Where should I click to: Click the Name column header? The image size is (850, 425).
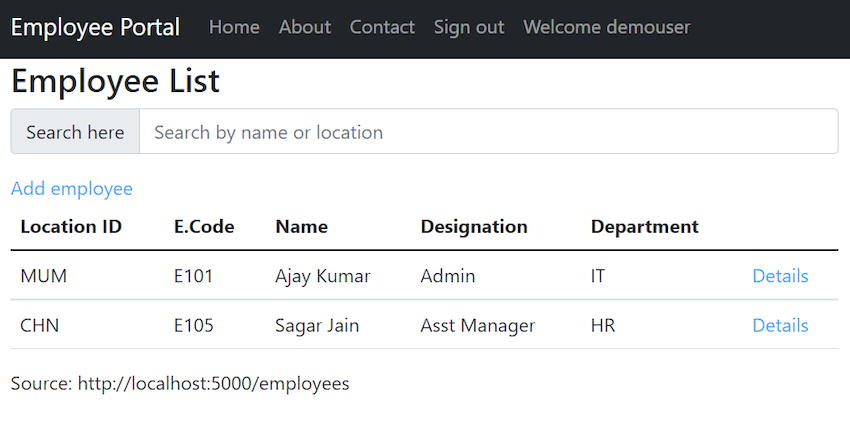pos(301,227)
